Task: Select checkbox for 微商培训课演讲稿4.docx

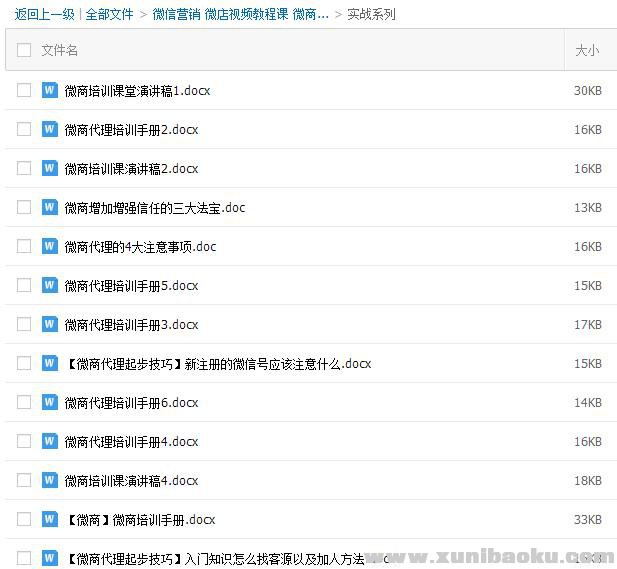Action: coord(24,480)
